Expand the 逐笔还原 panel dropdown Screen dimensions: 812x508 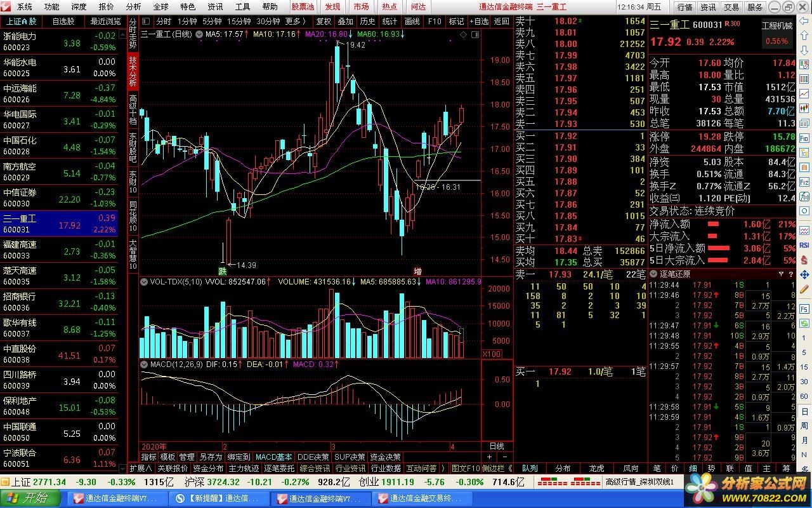pyautogui.click(x=653, y=274)
